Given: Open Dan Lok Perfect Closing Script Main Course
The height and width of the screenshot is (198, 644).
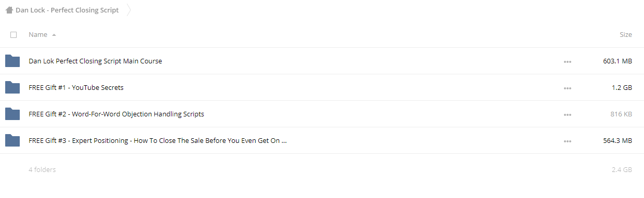Looking at the screenshot, I should pyautogui.click(x=95, y=61).
